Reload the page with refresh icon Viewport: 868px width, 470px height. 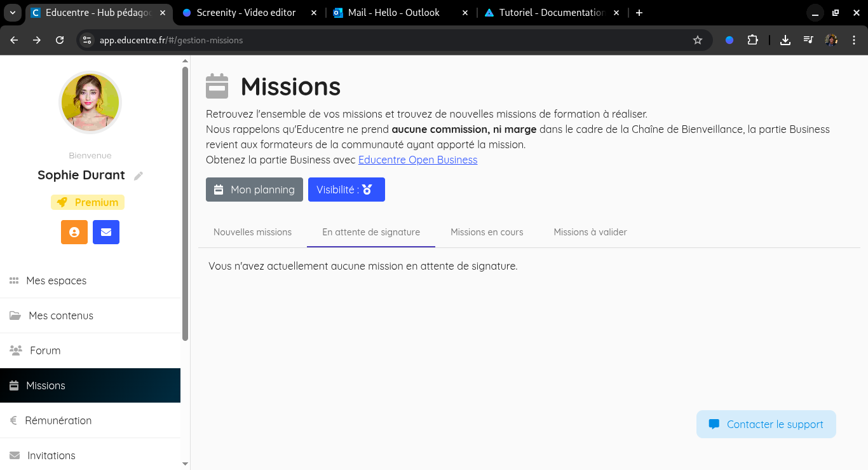(x=60, y=40)
